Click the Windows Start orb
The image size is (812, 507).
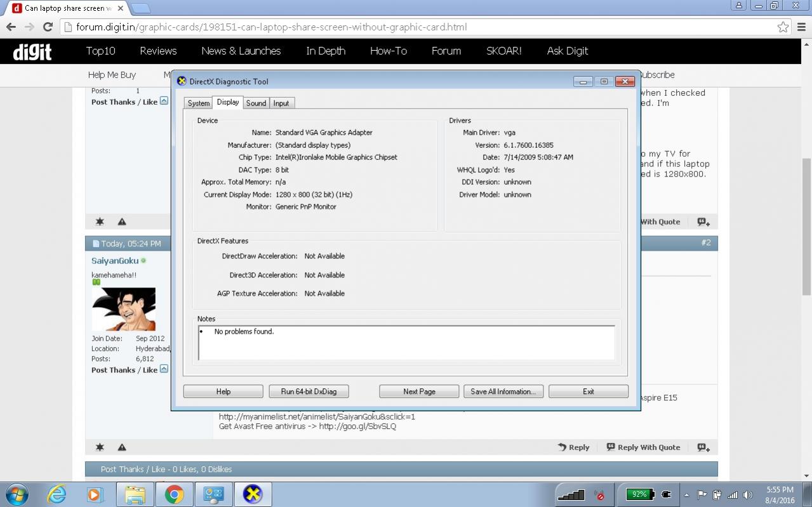coord(16,494)
